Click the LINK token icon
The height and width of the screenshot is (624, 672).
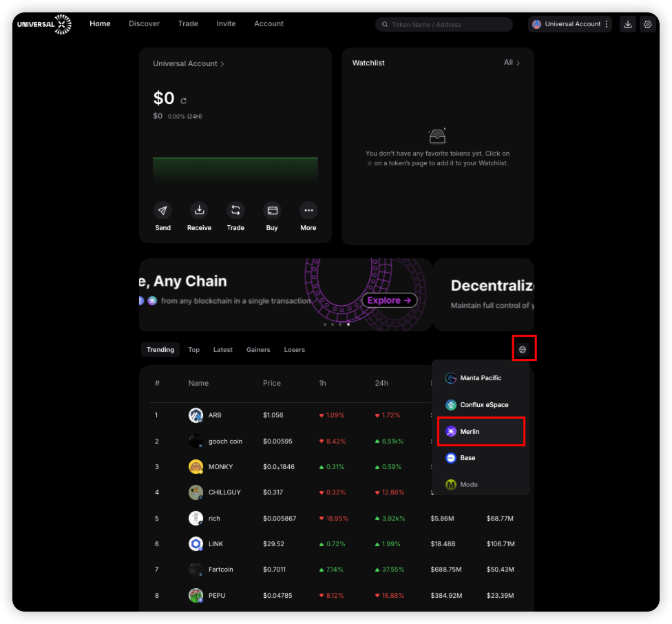click(x=196, y=544)
